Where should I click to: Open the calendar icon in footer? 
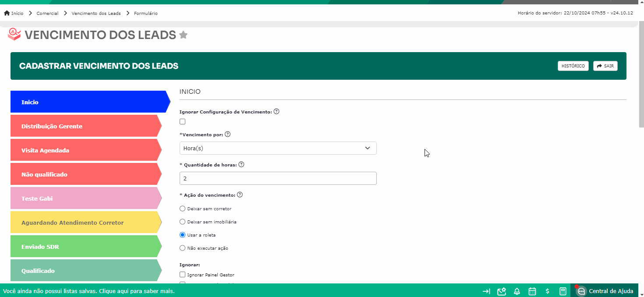tap(532, 291)
